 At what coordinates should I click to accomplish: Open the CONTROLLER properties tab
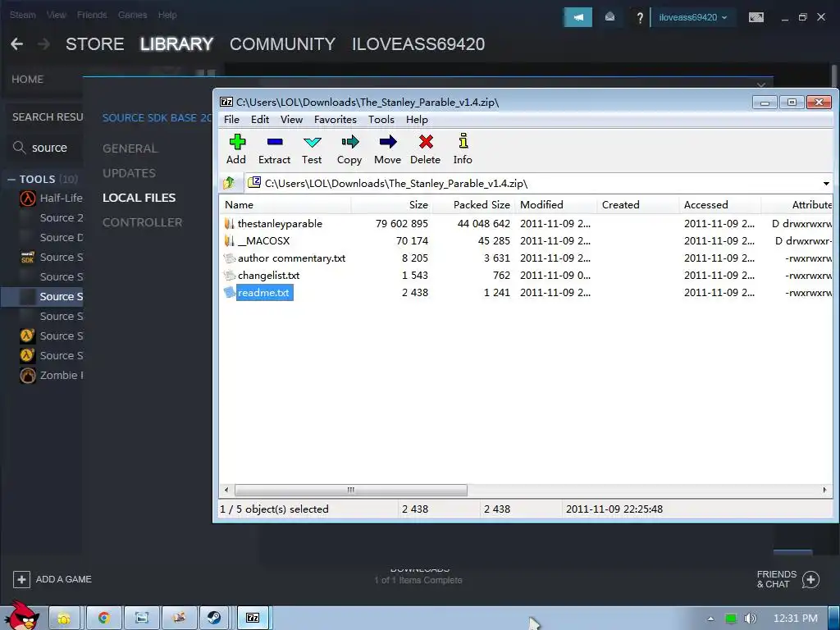[x=143, y=222]
